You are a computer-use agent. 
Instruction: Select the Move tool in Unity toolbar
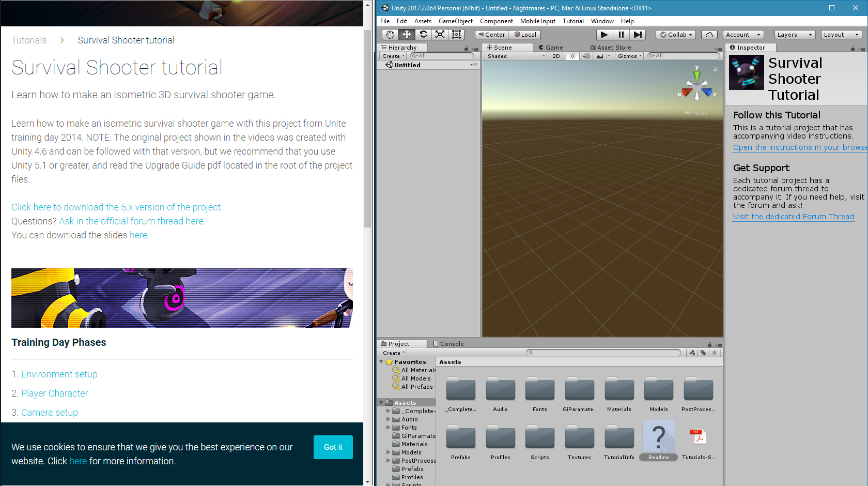(407, 35)
